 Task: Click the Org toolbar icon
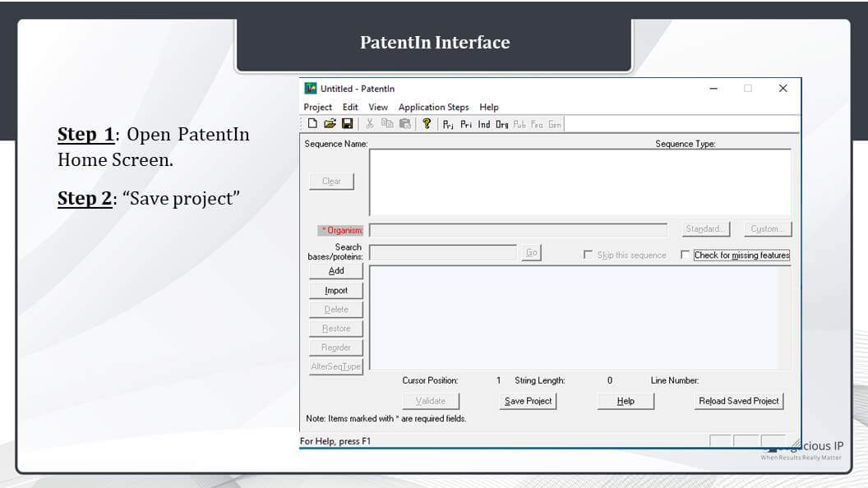point(501,125)
